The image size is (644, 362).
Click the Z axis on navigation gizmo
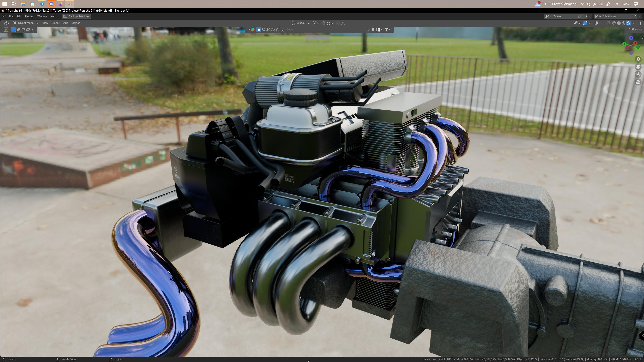pyautogui.click(x=631, y=38)
